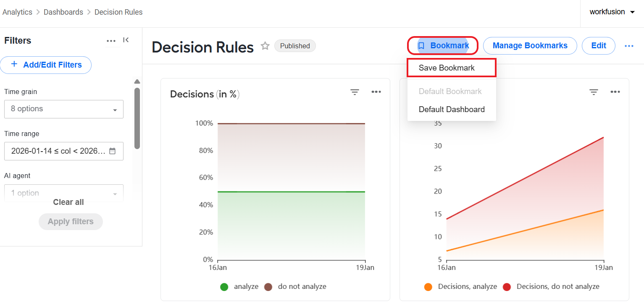The height and width of the screenshot is (304, 644).
Task: Select Save Bookmark from menu
Action: 452,68
